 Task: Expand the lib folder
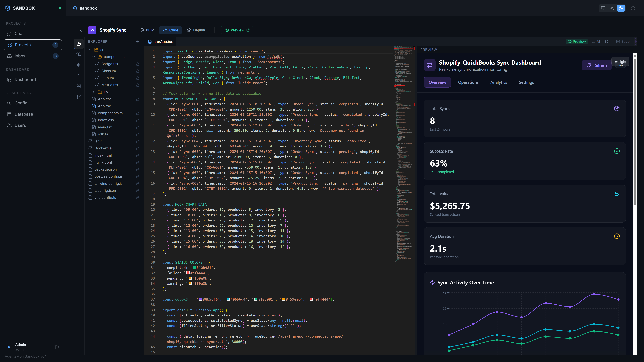[94, 92]
